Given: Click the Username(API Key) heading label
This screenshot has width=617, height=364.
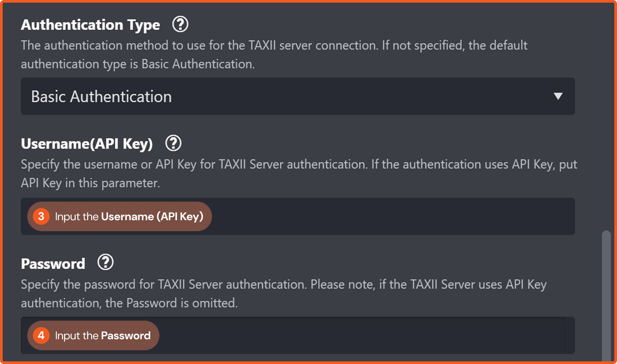Looking at the screenshot, I should (87, 144).
